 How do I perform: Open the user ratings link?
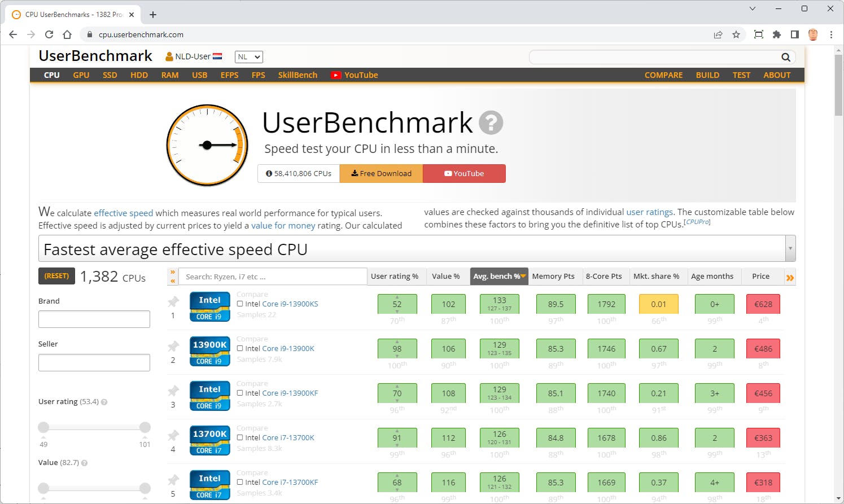click(649, 212)
